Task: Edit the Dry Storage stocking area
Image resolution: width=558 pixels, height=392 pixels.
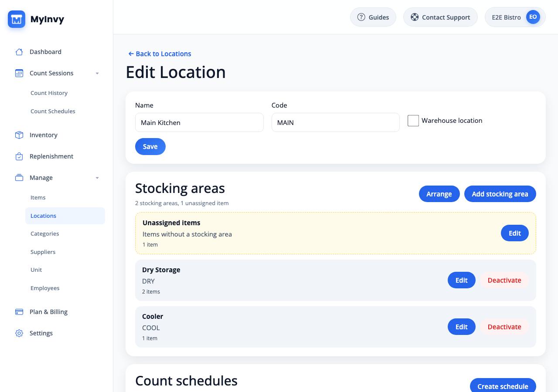Action: point(461,280)
